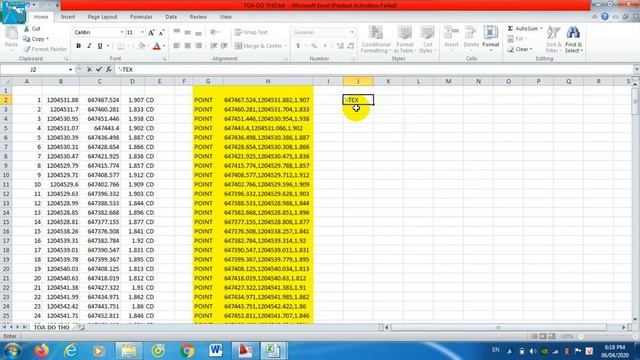The image size is (640, 360).
Task: Apply accounting dollar format
Action: [x=298, y=46]
